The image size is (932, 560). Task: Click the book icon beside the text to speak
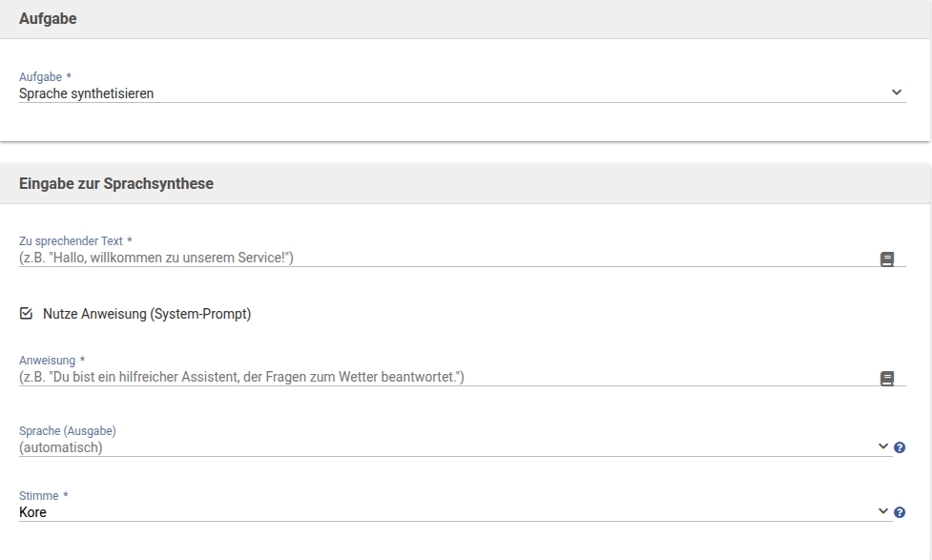(x=887, y=259)
